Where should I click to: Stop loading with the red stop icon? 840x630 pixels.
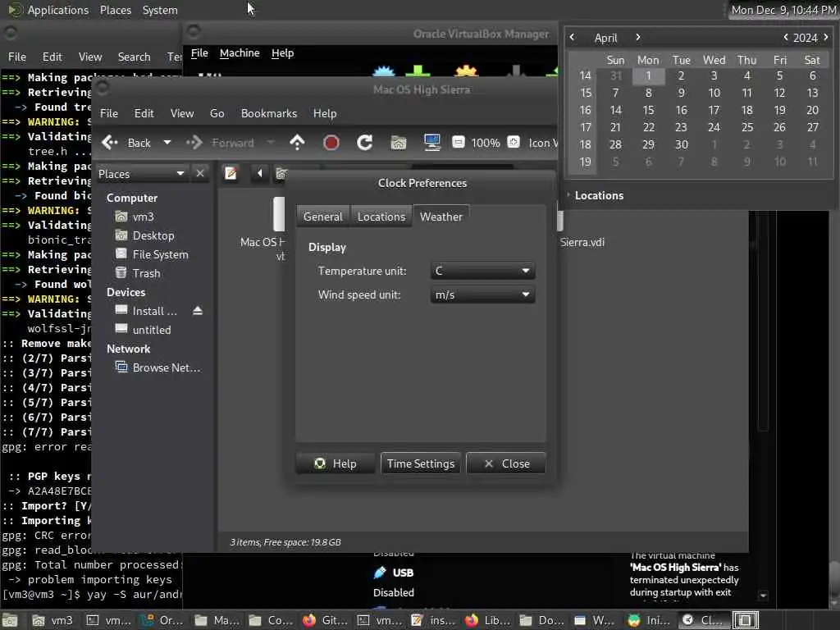[x=331, y=143]
